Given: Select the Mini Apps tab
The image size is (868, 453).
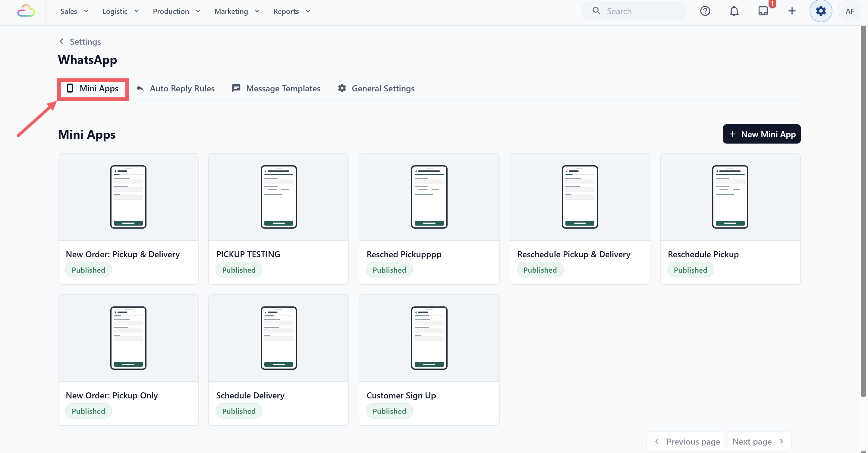Looking at the screenshot, I should click(x=93, y=88).
